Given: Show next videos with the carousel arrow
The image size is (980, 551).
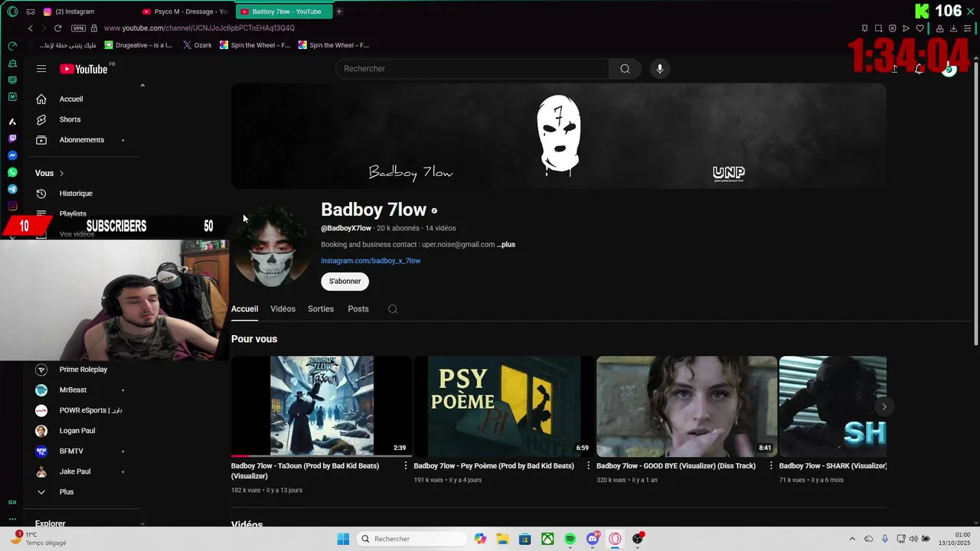Looking at the screenshot, I should (x=884, y=406).
